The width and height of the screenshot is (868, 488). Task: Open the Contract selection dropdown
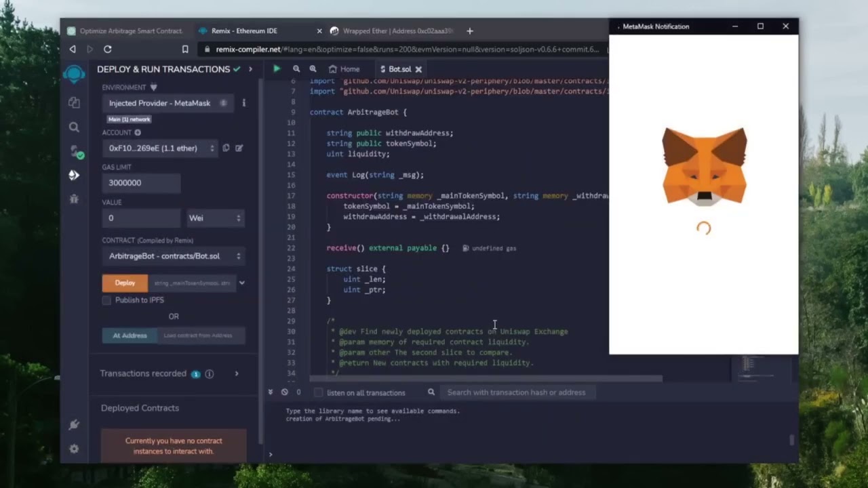pyautogui.click(x=174, y=256)
